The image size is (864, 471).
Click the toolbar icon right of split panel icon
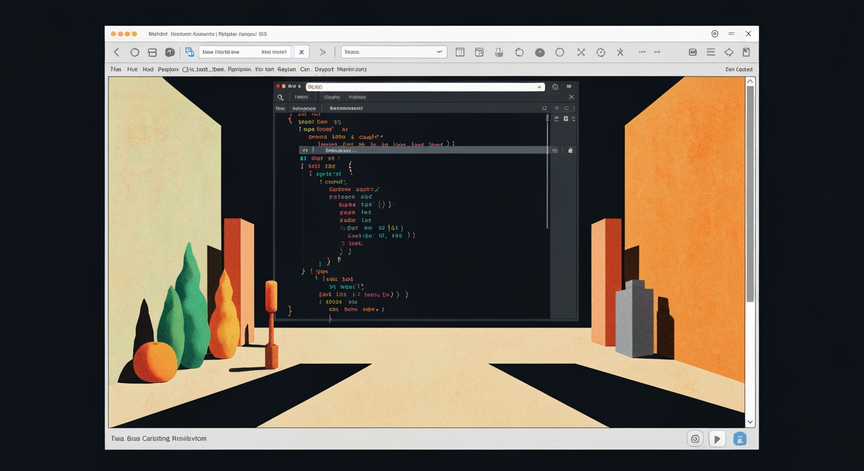click(x=499, y=52)
